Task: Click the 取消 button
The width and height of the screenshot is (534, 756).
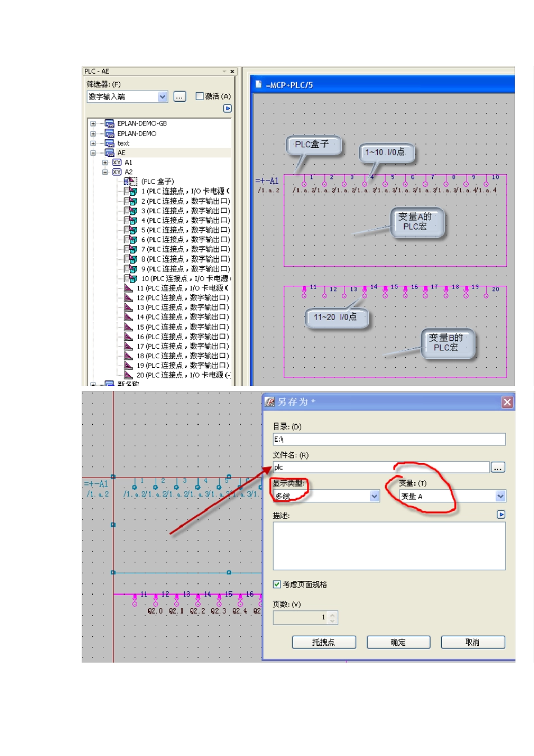Action: [473, 642]
